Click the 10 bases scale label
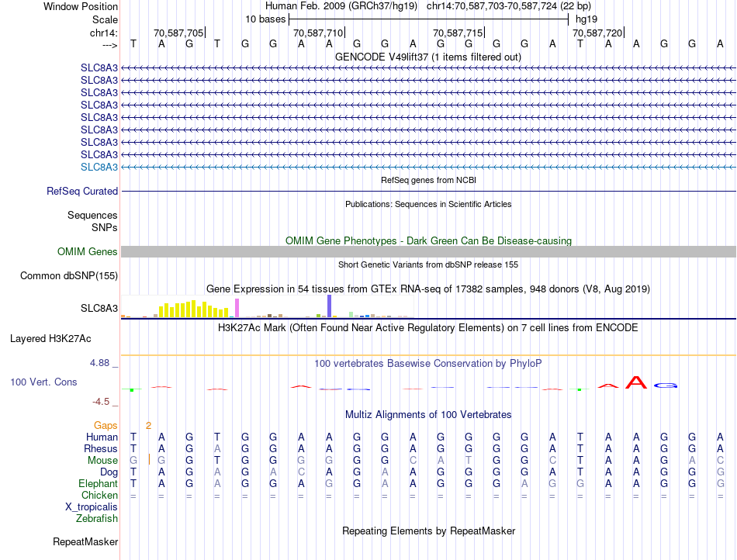 pos(265,19)
